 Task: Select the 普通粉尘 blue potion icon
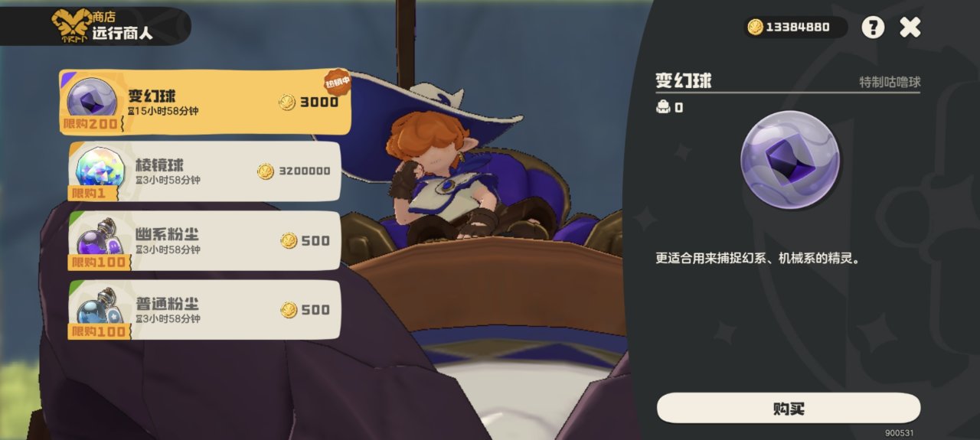click(x=97, y=308)
